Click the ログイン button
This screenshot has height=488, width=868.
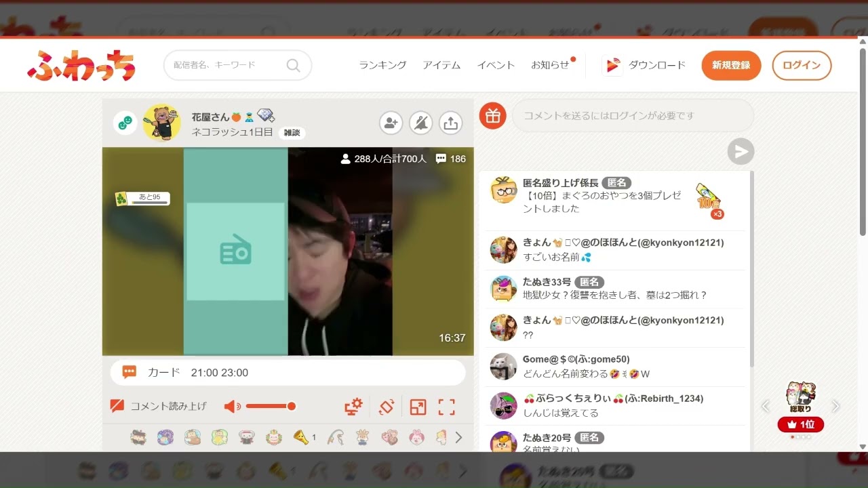click(x=802, y=65)
